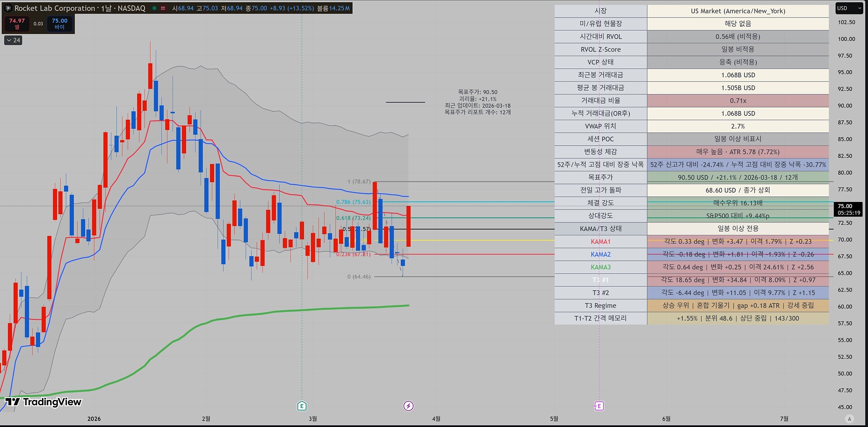Screen dimensions: 868x427
Task: Click the '5월' label on the time axis
Action: click(554, 419)
